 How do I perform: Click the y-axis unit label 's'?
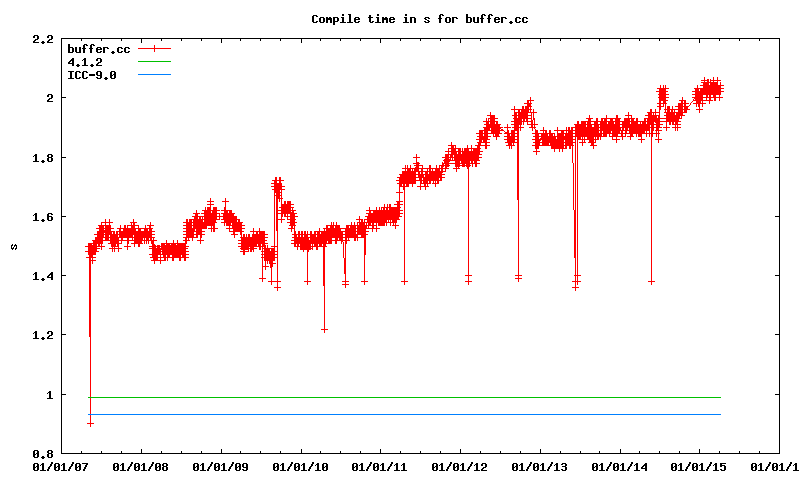click(13, 245)
